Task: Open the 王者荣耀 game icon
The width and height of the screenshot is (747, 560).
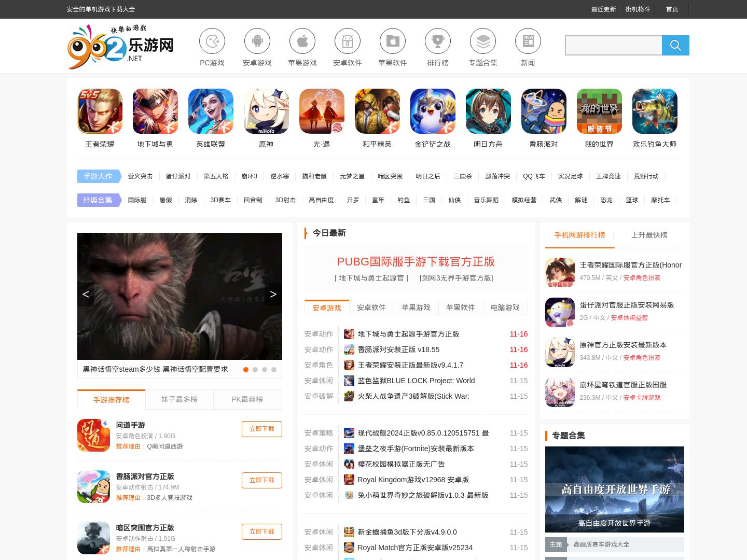Action: [x=100, y=111]
